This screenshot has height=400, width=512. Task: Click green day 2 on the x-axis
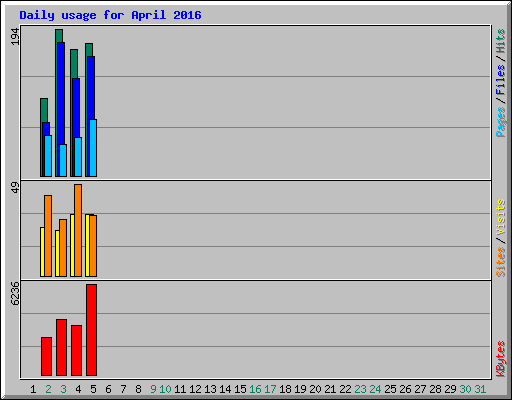click(x=48, y=389)
